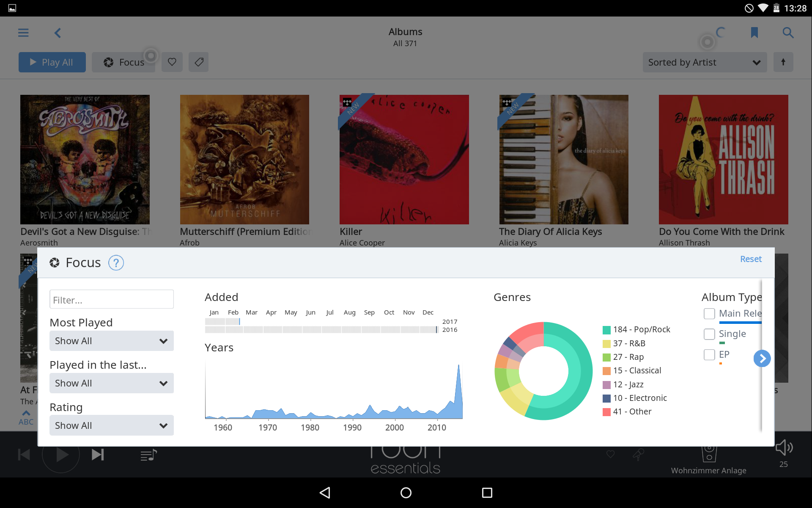Screen dimensions: 812x508
Task: Skip to next track
Action: pos(98,455)
